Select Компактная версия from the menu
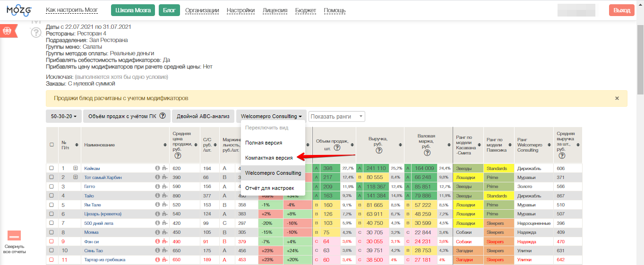 click(x=269, y=158)
